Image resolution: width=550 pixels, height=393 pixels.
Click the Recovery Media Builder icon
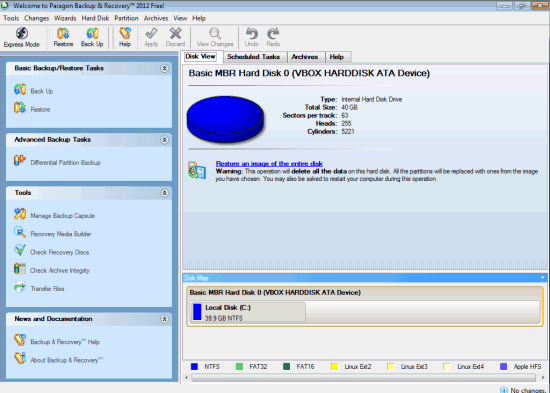tap(20, 232)
